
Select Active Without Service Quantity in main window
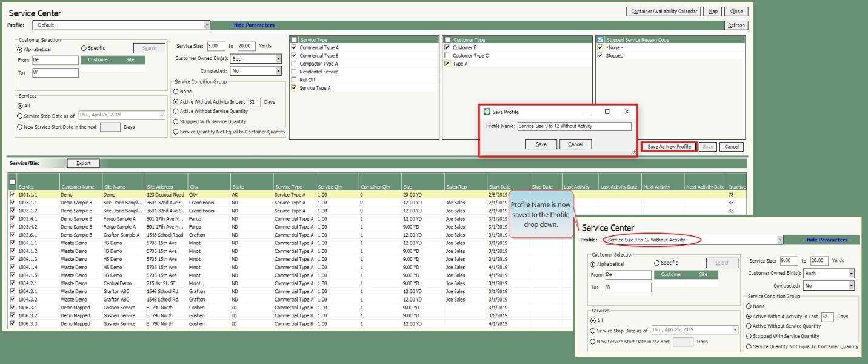[x=176, y=112]
